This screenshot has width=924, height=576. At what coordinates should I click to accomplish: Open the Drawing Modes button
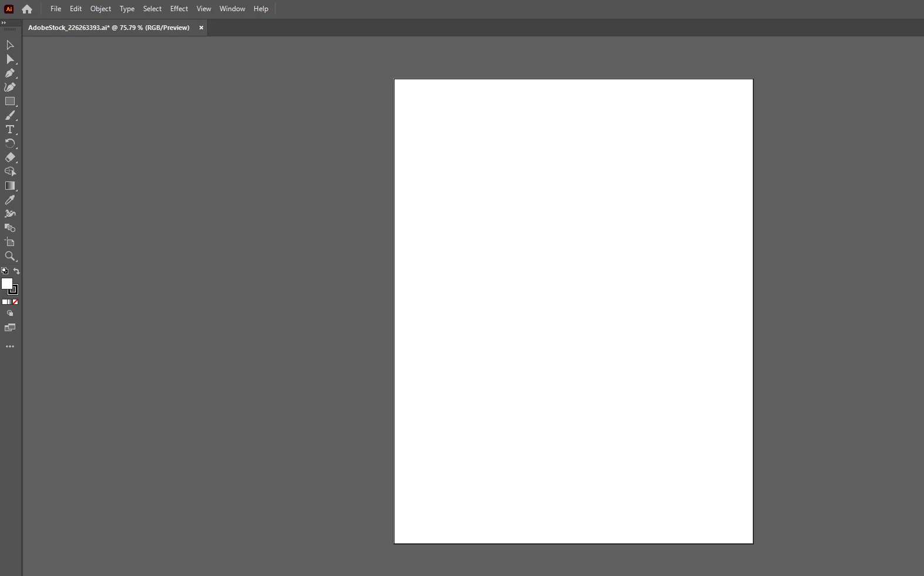pyautogui.click(x=10, y=314)
